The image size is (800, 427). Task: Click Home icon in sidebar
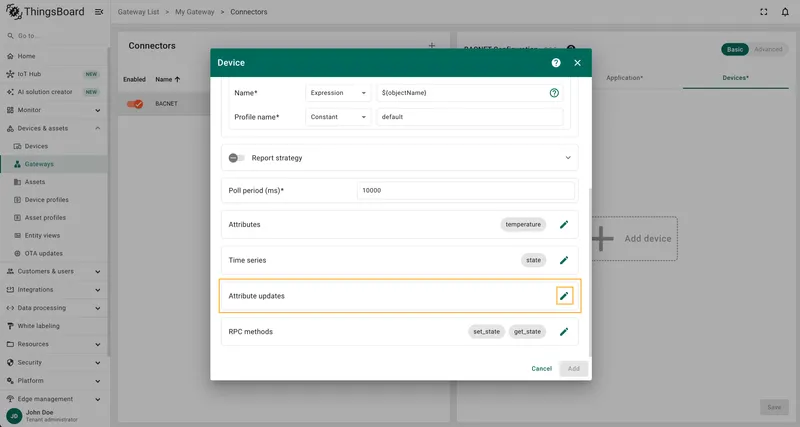[x=10, y=56]
